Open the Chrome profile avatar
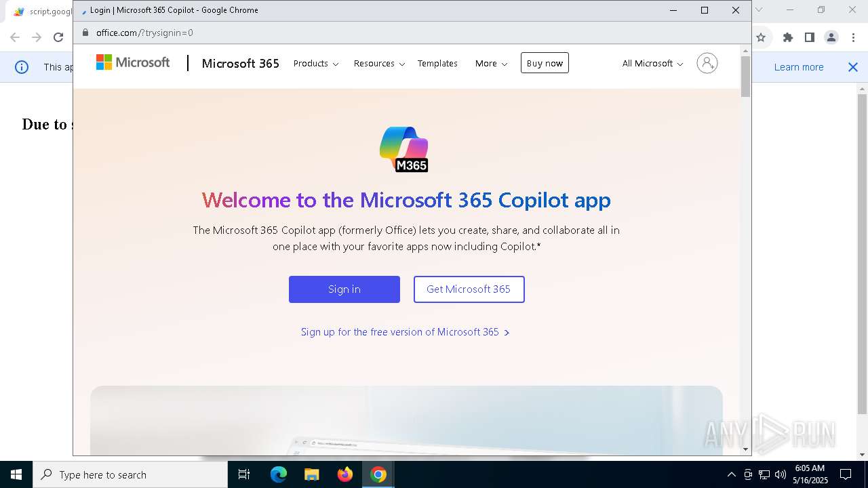 pos(831,37)
